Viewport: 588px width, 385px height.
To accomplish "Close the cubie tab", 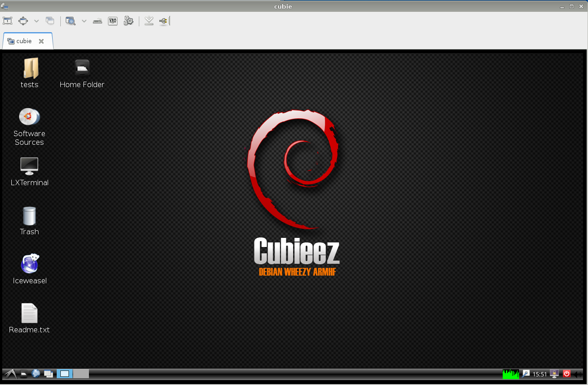I will pos(41,41).
